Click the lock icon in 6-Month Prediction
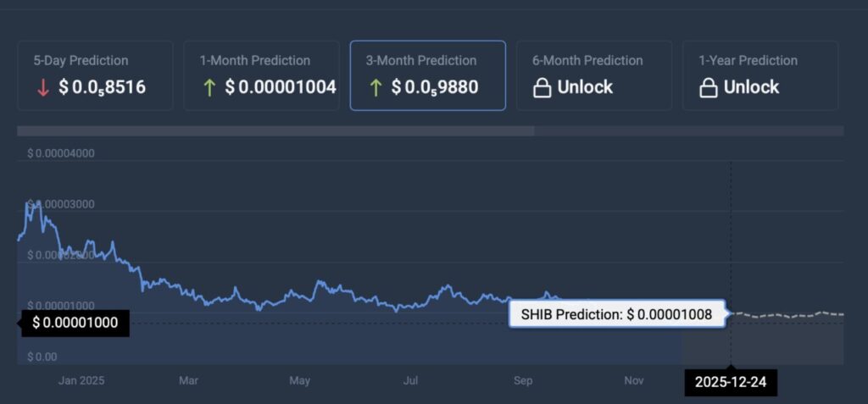The image size is (868, 404). coord(542,87)
